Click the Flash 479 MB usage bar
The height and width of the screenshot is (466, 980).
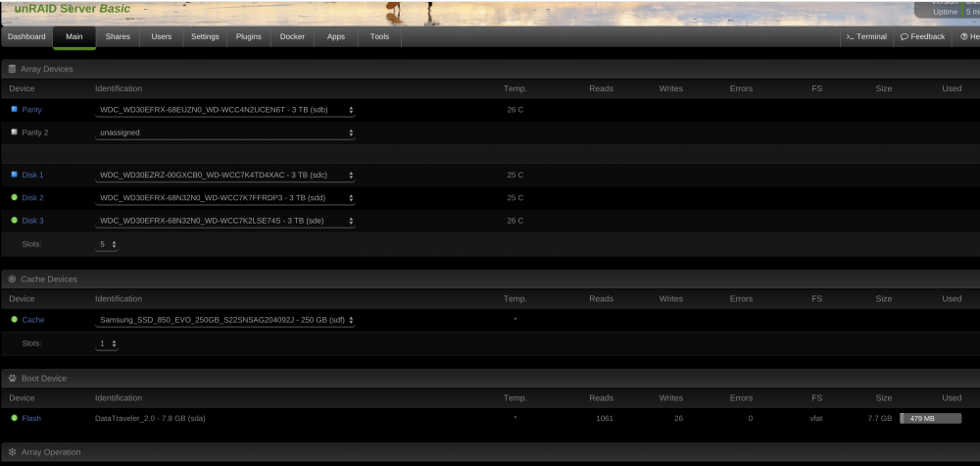[931, 419]
